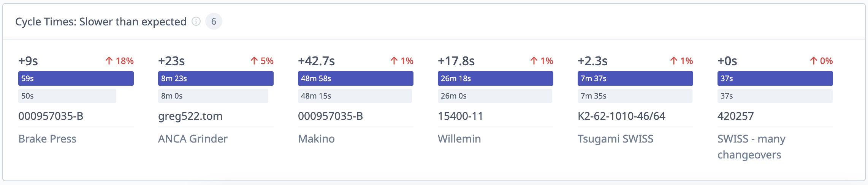
Task: Click the 48m 58s actual time bar
Action: 356,78
